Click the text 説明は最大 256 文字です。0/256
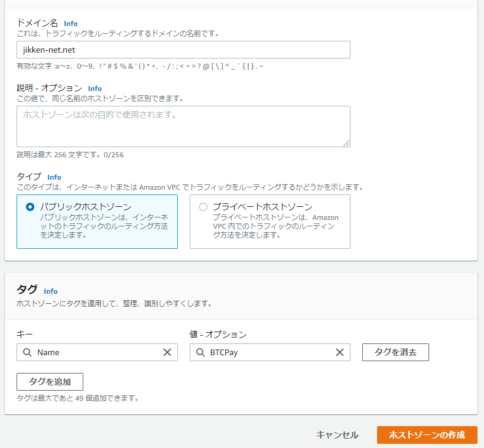The width and height of the screenshot is (484, 448). pos(70,155)
